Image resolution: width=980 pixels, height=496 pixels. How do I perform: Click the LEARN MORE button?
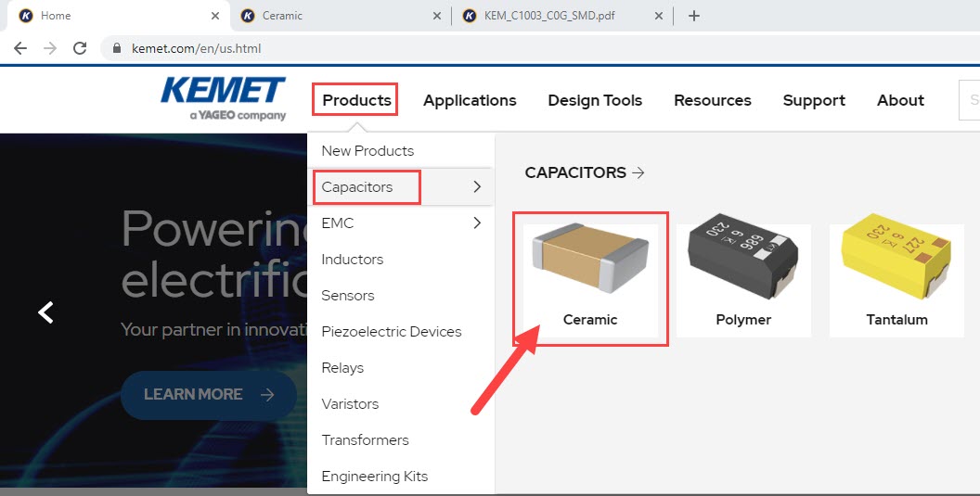209,395
